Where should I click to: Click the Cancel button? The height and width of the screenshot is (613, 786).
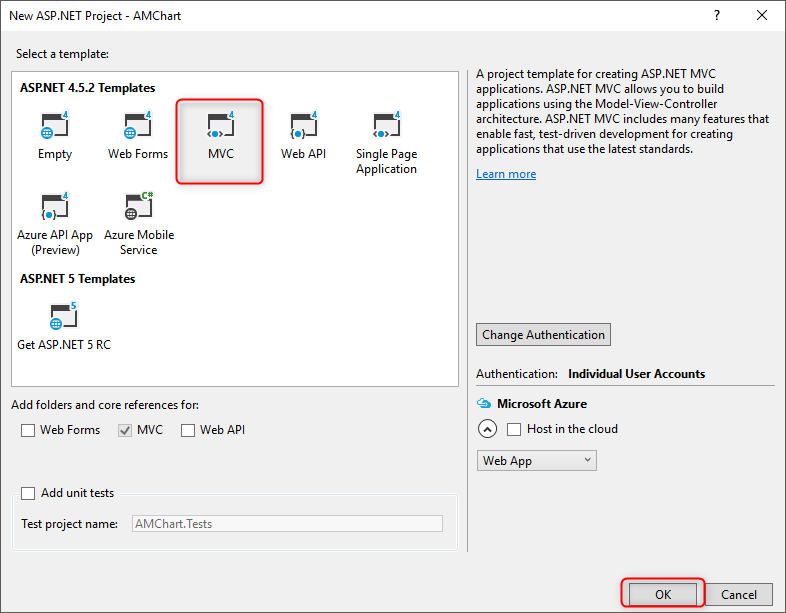(739, 594)
